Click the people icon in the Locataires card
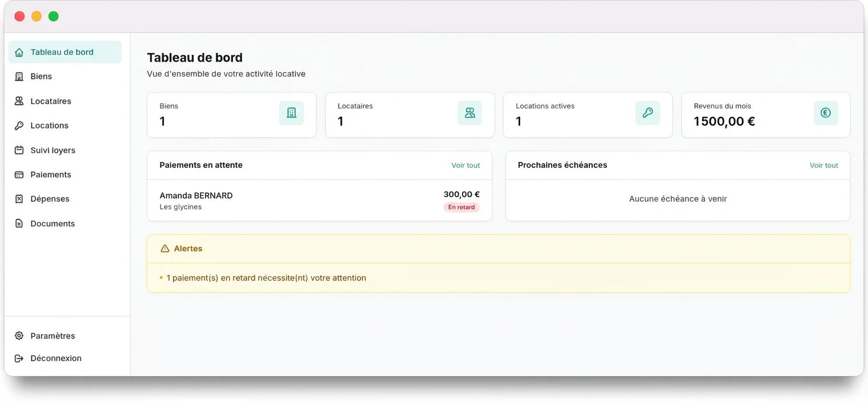Viewport: 868px width, 402px height. [x=469, y=113]
